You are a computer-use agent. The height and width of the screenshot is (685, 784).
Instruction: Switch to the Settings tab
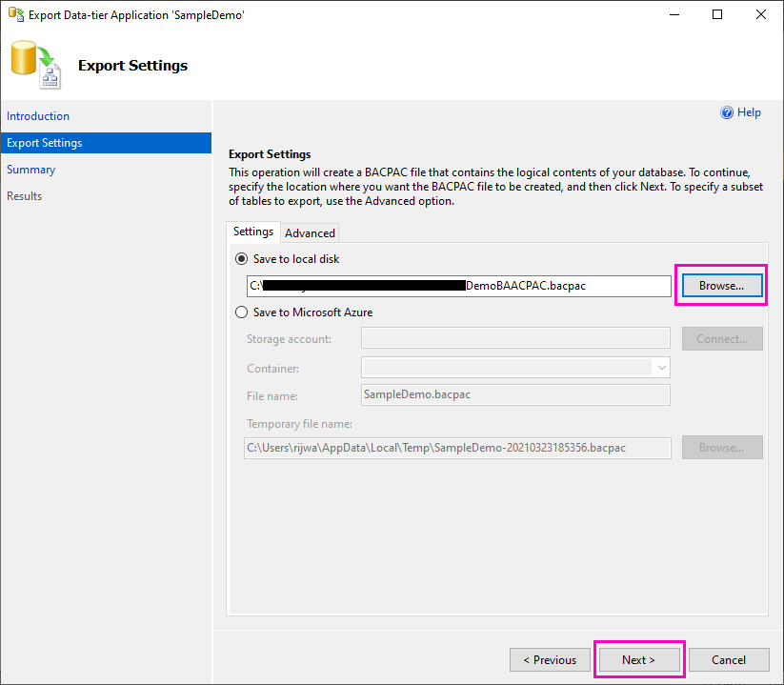tap(252, 232)
